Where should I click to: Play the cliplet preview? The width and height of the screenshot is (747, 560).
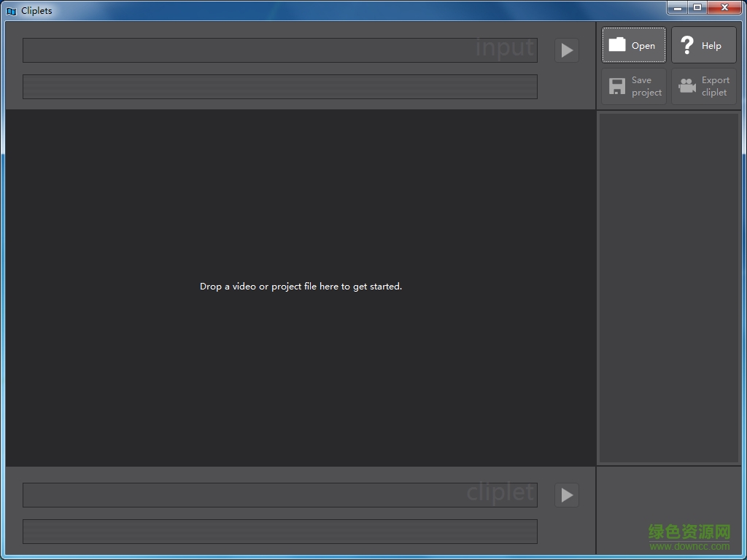(566, 495)
